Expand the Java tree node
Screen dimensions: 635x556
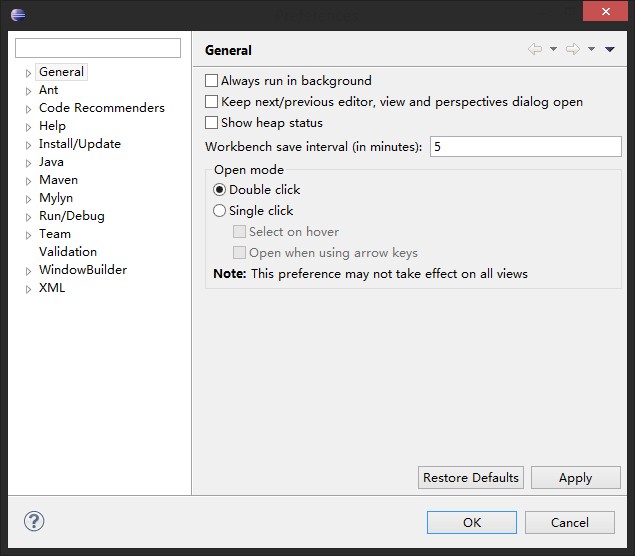coord(28,163)
